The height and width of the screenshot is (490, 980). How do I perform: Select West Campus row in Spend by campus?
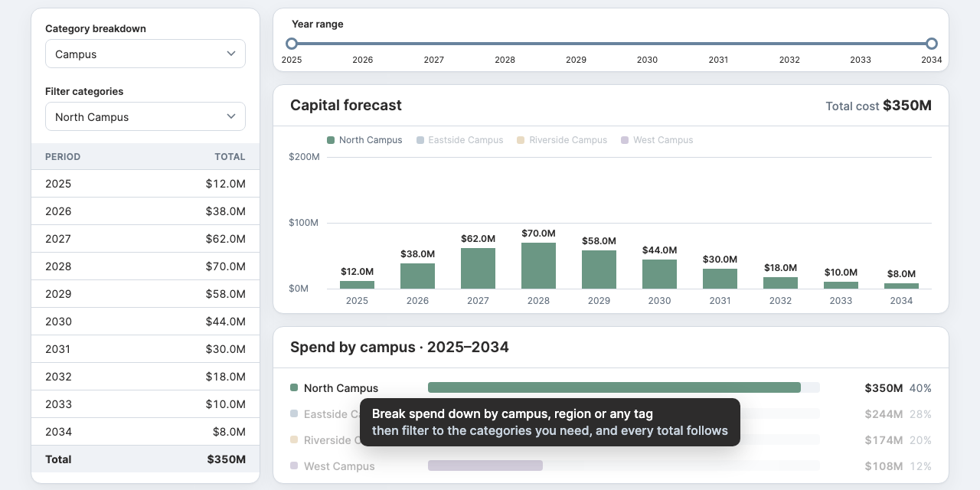611,465
